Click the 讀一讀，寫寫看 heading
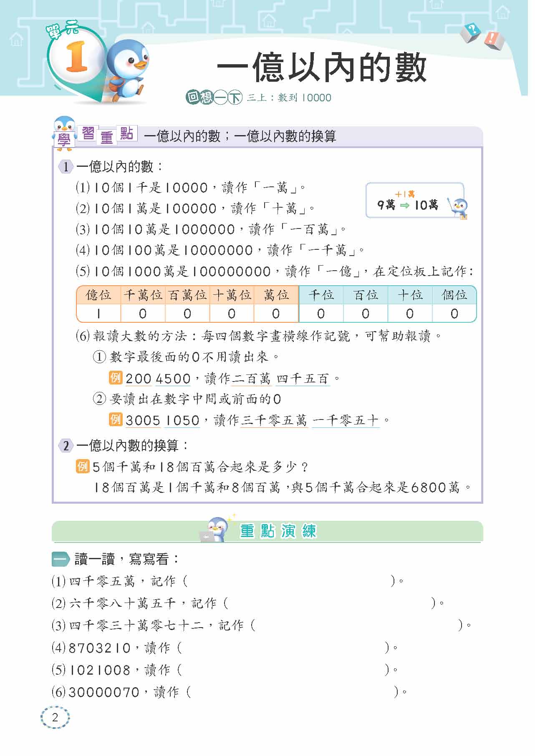The height and width of the screenshot is (756, 535). coord(126,559)
